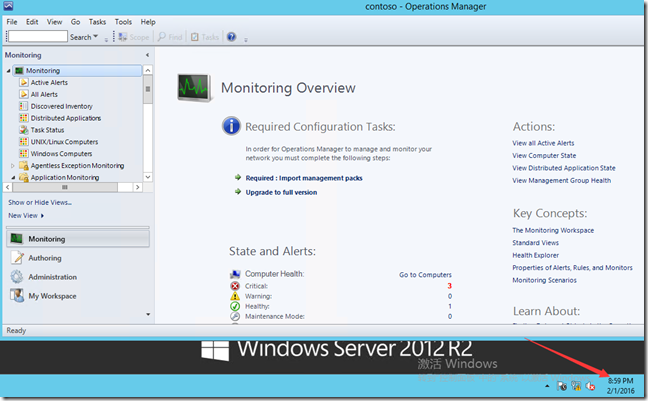Open navigation buttons overflow arrow below My Workspace

148,314
